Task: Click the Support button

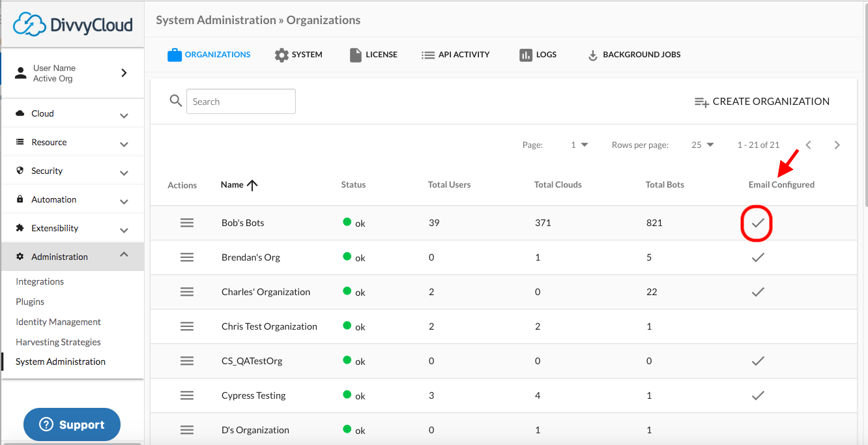Action: click(x=72, y=425)
